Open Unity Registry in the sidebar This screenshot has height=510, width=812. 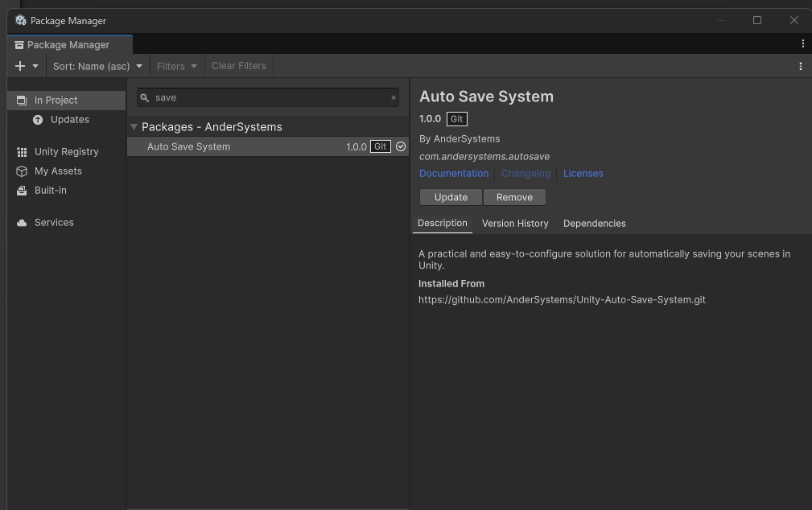click(67, 152)
